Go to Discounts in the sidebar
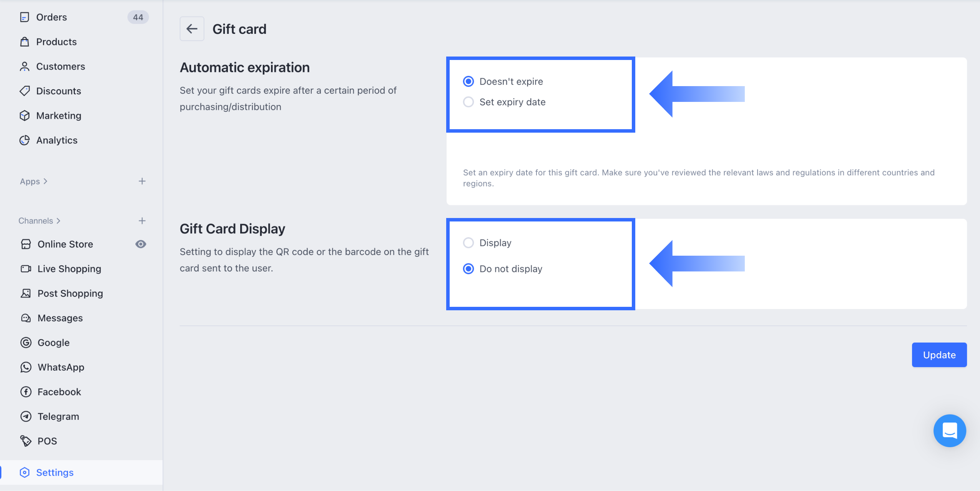Image resolution: width=980 pixels, height=491 pixels. tap(58, 91)
